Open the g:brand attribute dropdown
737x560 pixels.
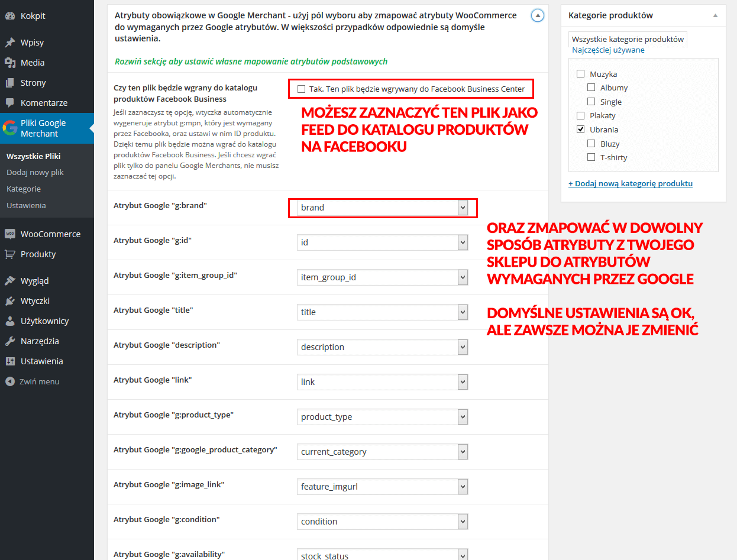(x=383, y=208)
